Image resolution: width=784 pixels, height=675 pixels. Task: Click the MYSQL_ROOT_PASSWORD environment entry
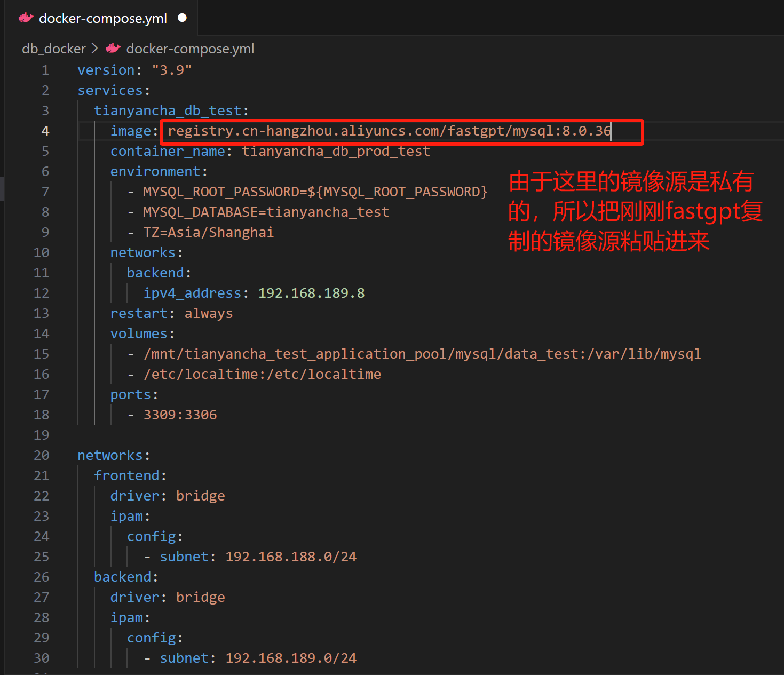(x=315, y=192)
